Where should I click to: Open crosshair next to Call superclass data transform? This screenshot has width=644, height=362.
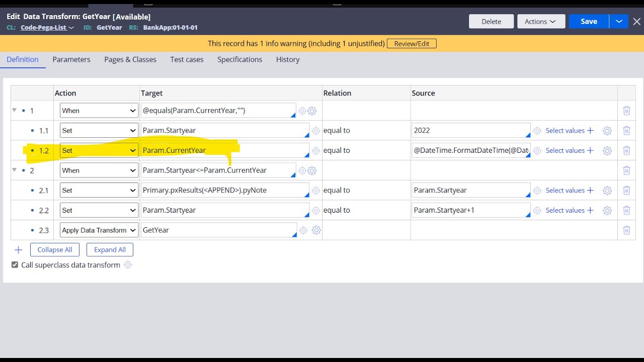(128, 265)
